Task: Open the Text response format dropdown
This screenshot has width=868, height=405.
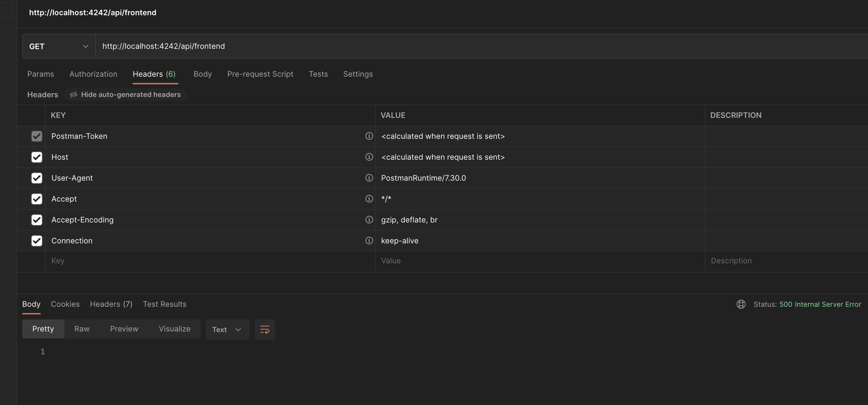Action: tap(227, 329)
